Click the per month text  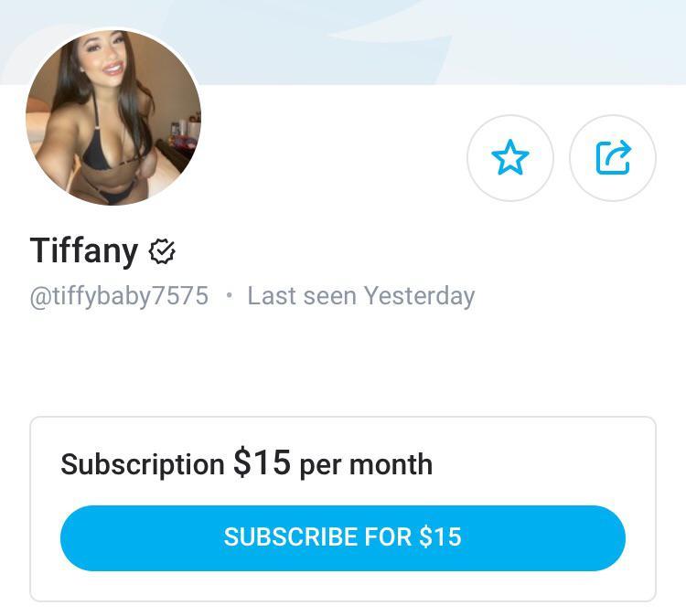pyautogui.click(x=366, y=465)
